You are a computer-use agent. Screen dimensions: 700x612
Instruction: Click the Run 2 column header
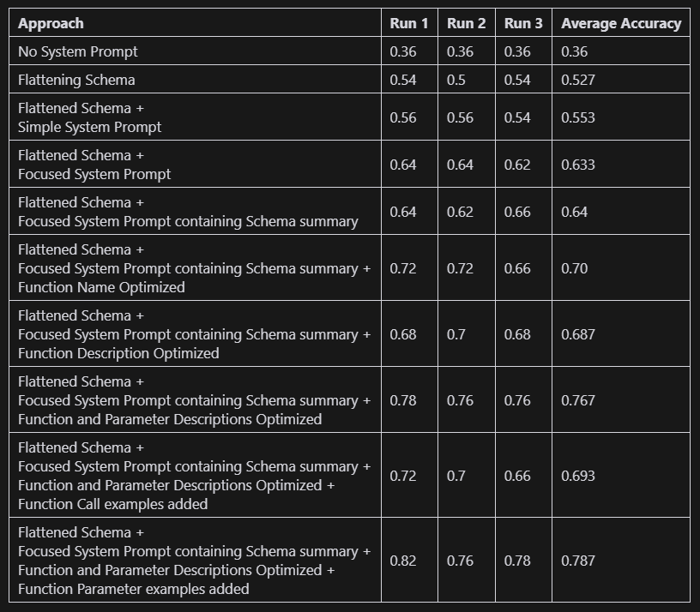point(466,24)
